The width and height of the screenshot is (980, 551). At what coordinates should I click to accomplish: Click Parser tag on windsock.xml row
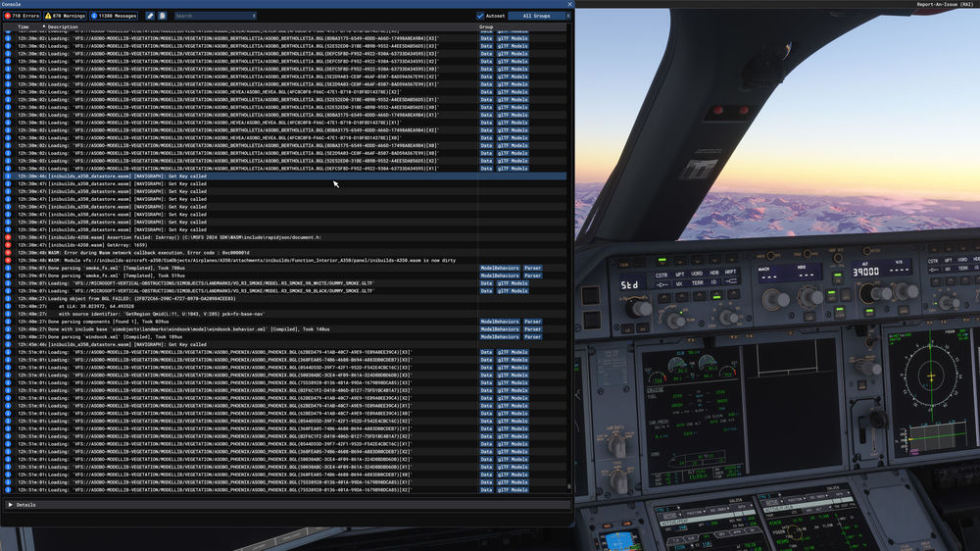[532, 337]
